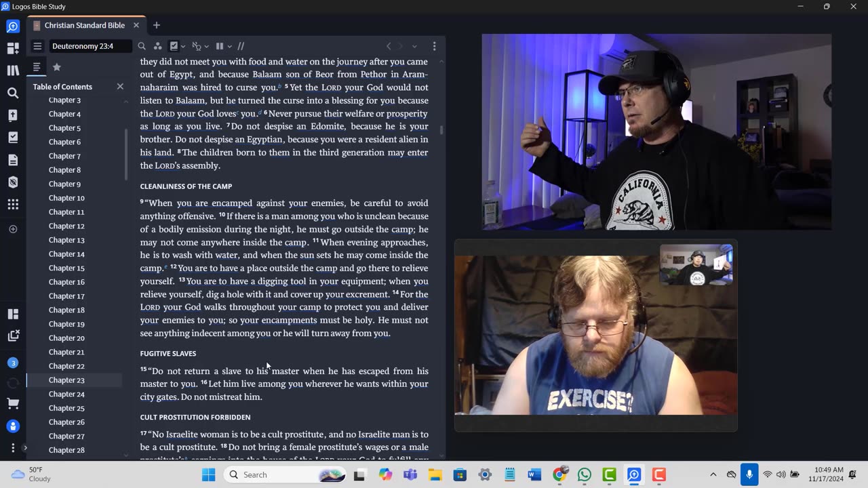The width and height of the screenshot is (868, 488).
Task: Click the taskbar Search box
Action: click(x=285, y=474)
